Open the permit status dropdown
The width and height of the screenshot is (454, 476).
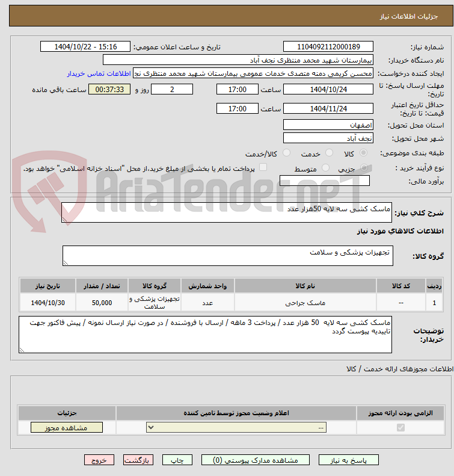coord(236,427)
